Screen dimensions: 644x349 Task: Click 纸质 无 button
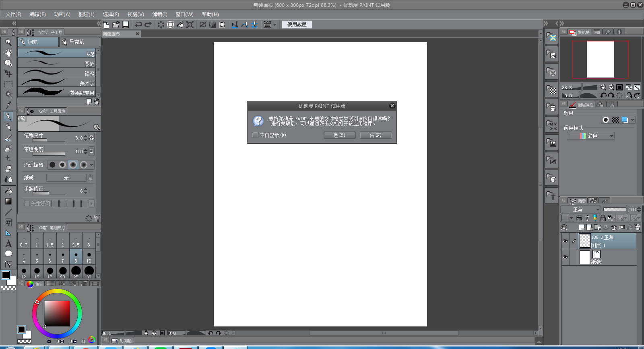[66, 178]
